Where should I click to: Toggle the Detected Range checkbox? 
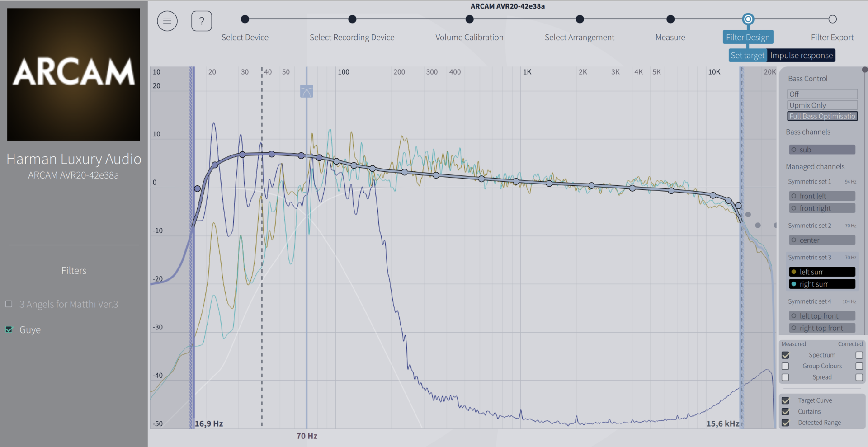tap(785, 423)
